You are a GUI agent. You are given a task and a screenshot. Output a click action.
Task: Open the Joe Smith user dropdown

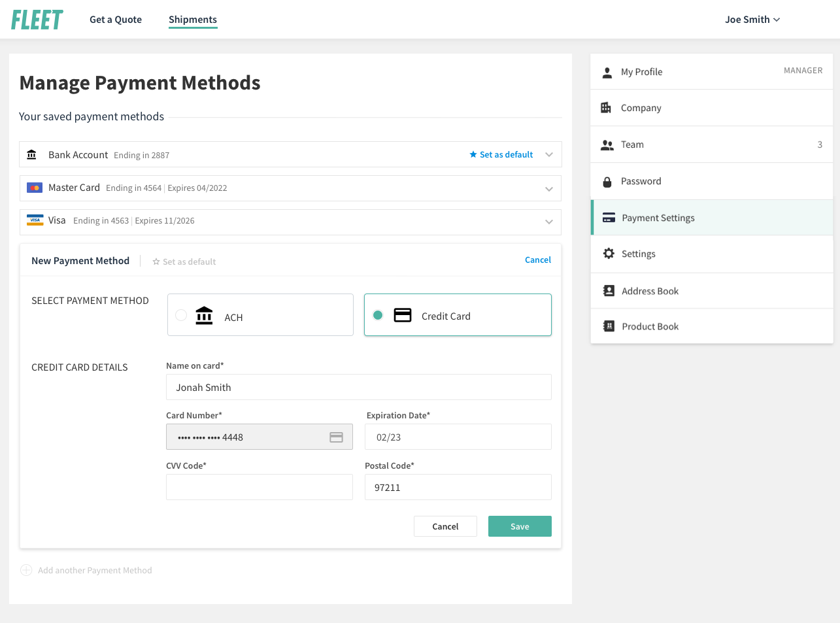coord(752,20)
